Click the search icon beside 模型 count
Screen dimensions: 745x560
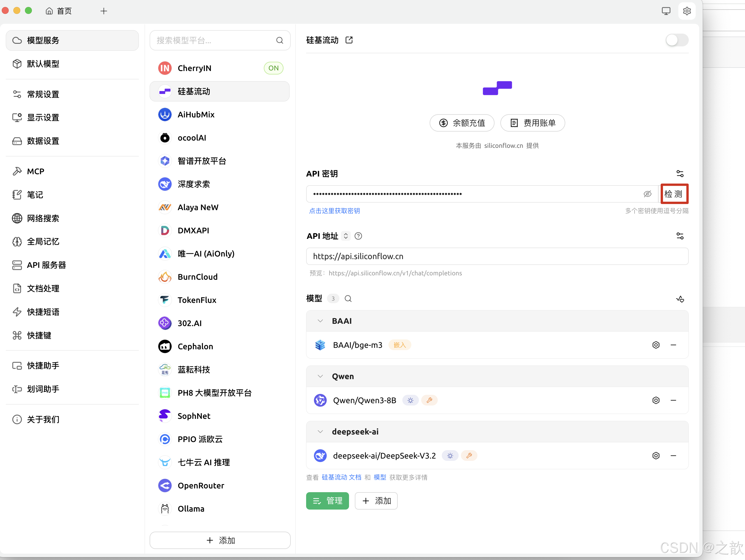[348, 299]
